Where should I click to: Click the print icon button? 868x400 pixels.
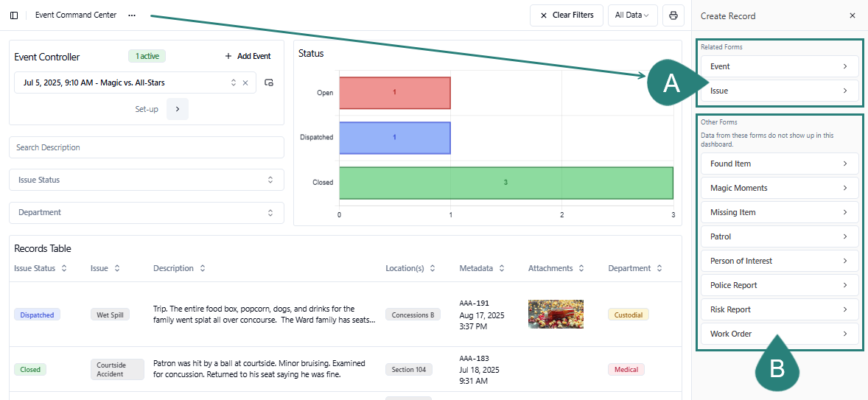tap(673, 15)
